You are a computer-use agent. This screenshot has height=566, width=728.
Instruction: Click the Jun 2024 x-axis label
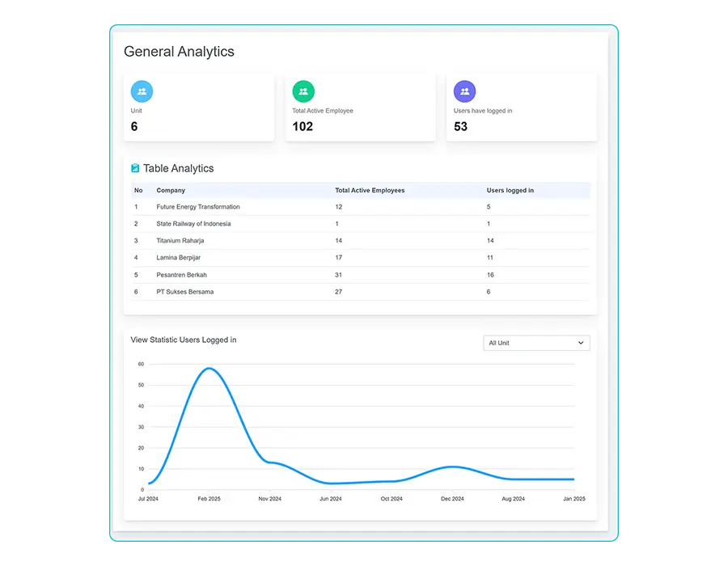click(331, 499)
